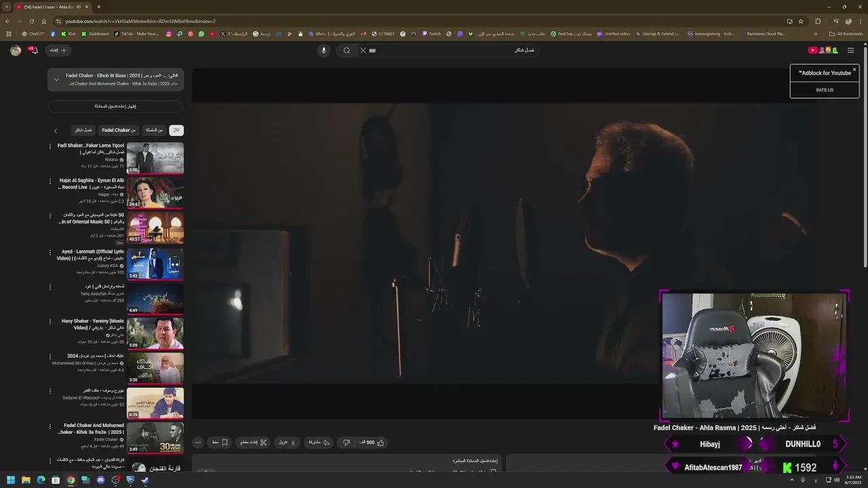Open Ayed Lammah Official Lyric Video thumbnail
The width and height of the screenshot is (868, 488).
(155, 263)
